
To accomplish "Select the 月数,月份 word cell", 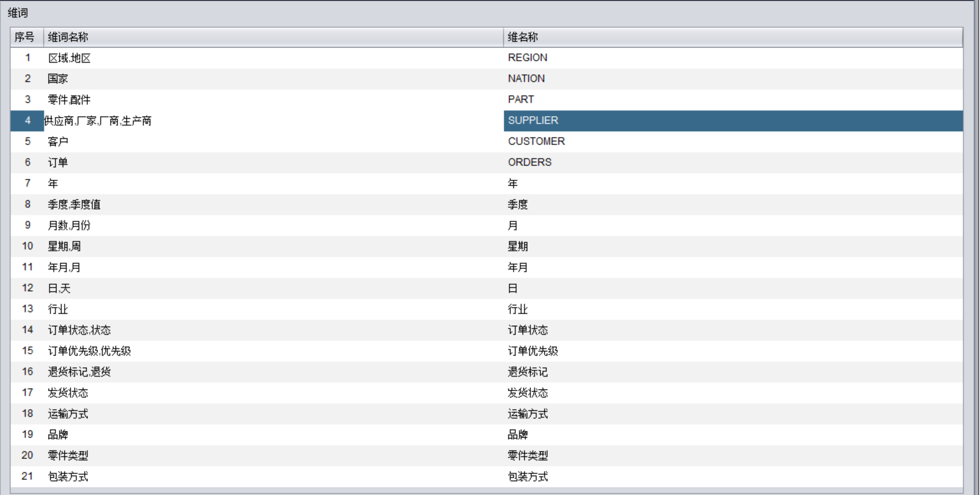I will [x=274, y=225].
